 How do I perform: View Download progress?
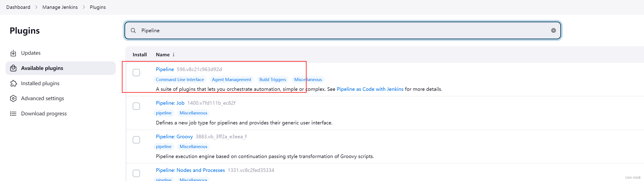61,114
